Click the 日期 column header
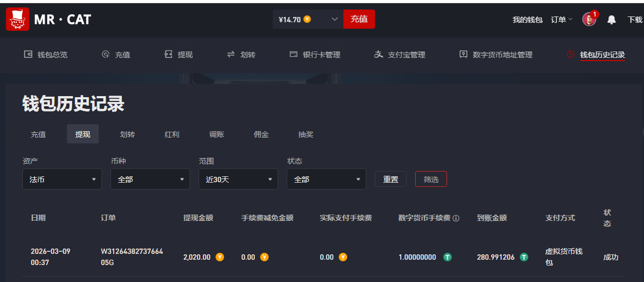The height and width of the screenshot is (282, 644). click(x=38, y=218)
